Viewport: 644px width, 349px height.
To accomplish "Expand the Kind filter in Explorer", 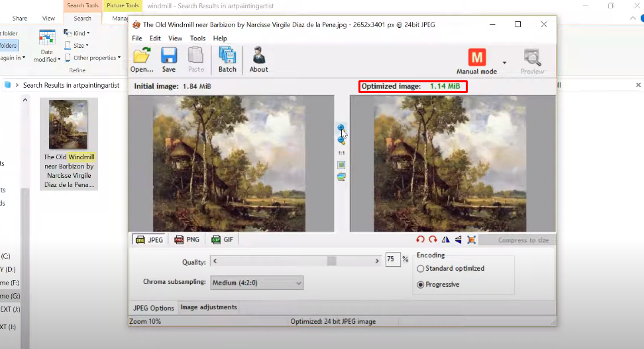I will tap(77, 33).
